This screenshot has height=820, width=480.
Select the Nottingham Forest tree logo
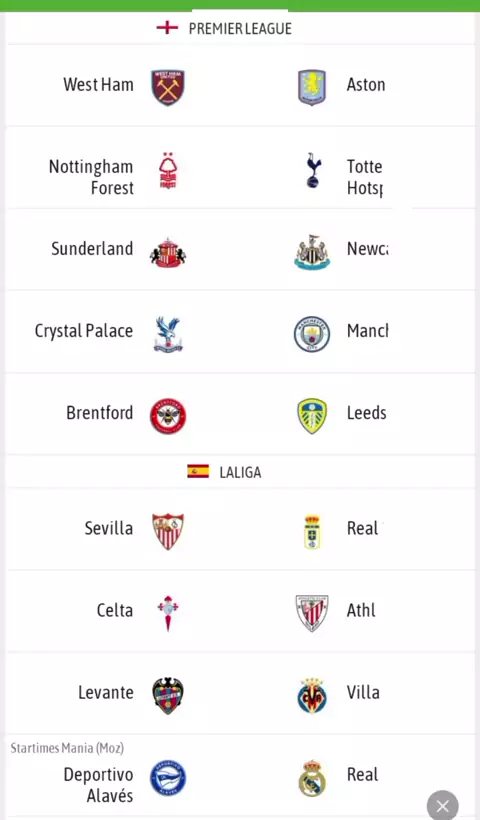tap(168, 170)
